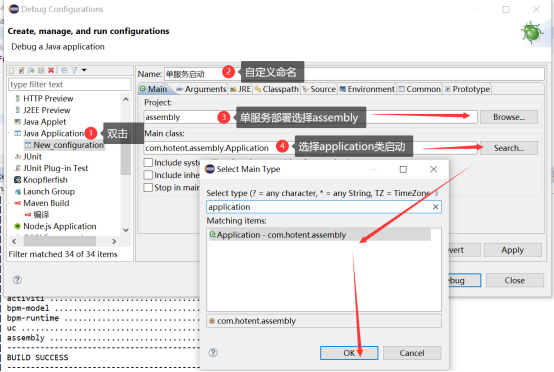The height and width of the screenshot is (372, 554).
Task: Collapse the Java Application tree node
Action: pyautogui.click(x=10, y=133)
